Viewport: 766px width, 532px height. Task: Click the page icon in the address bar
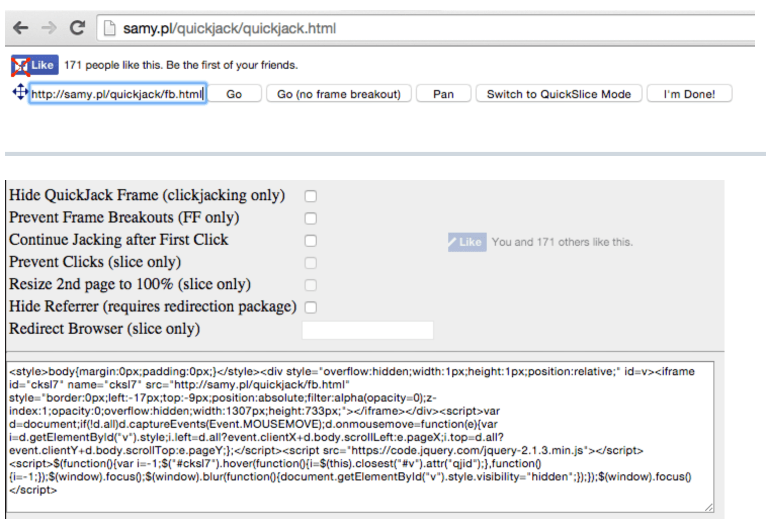click(109, 28)
